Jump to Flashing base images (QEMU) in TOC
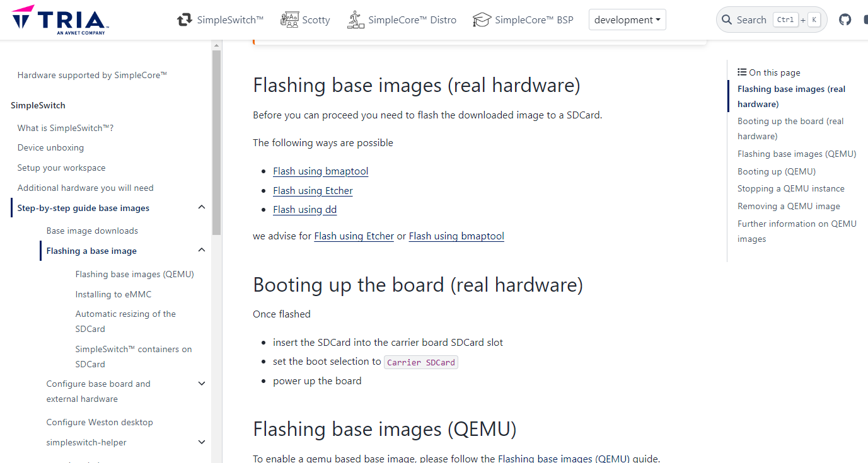The width and height of the screenshot is (868, 463). tap(797, 154)
